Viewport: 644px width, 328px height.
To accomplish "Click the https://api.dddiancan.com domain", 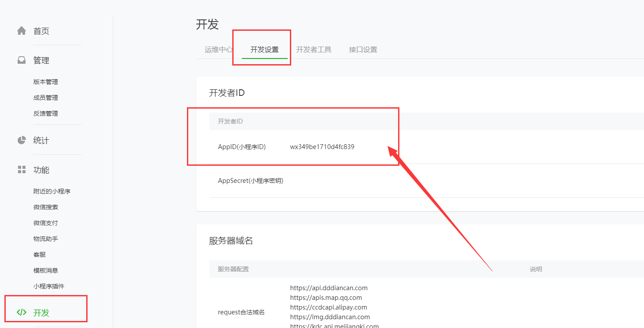I will [x=329, y=288].
